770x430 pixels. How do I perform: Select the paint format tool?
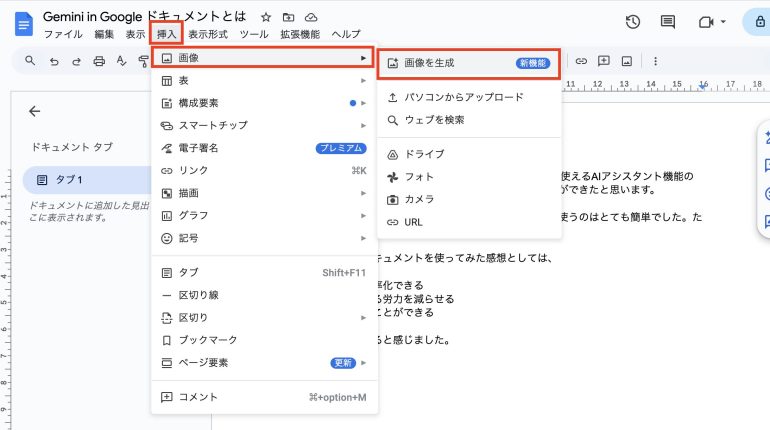pyautogui.click(x=143, y=61)
